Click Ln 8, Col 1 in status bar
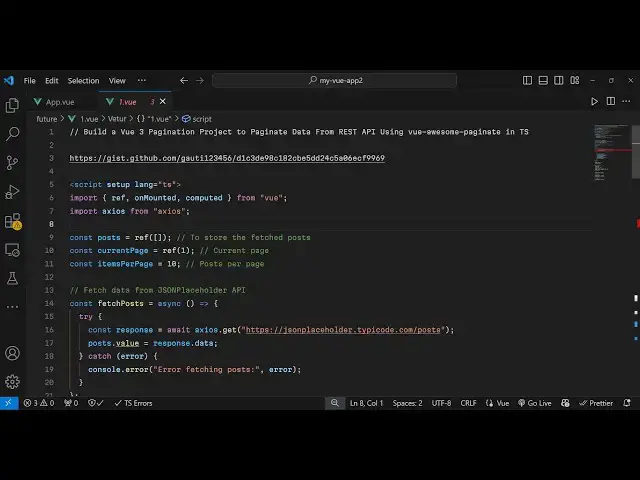Screen dimensions: 640x480 pos(367,403)
